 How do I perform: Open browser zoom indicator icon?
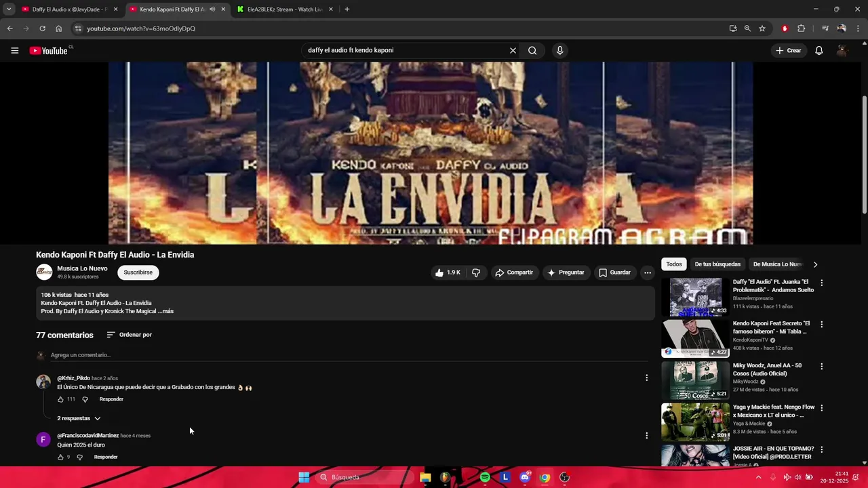[747, 28]
